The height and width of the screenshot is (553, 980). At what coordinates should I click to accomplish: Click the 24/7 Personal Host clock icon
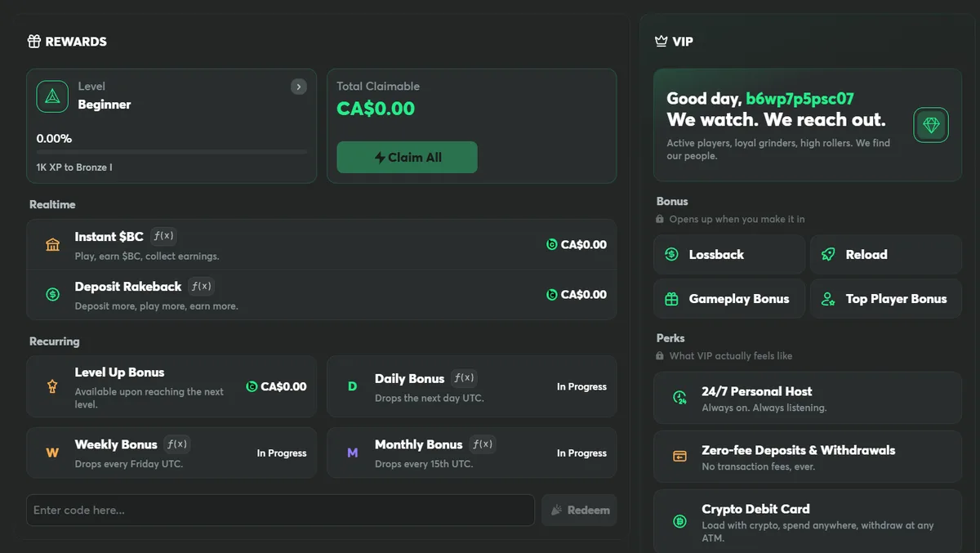679,398
